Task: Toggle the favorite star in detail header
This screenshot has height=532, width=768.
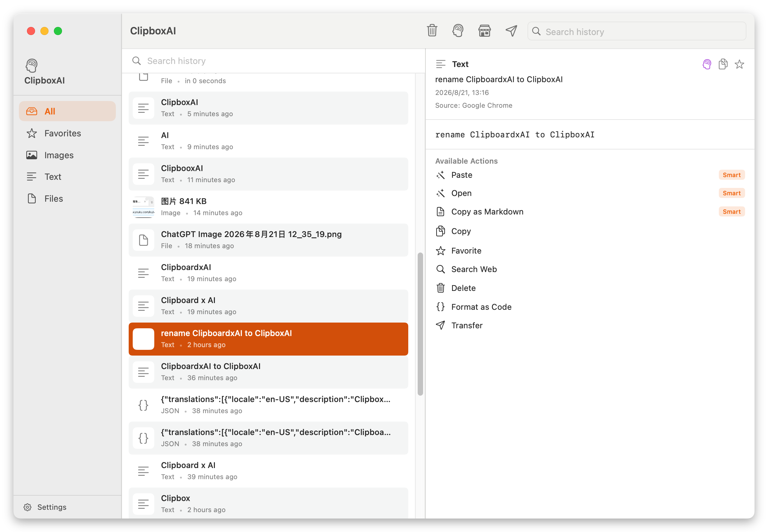Action: click(x=739, y=64)
